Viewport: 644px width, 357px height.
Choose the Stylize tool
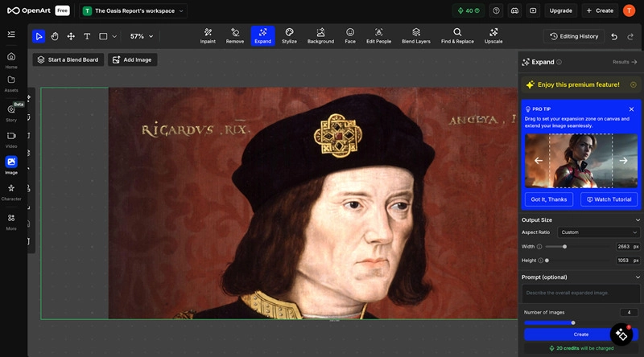pos(289,35)
